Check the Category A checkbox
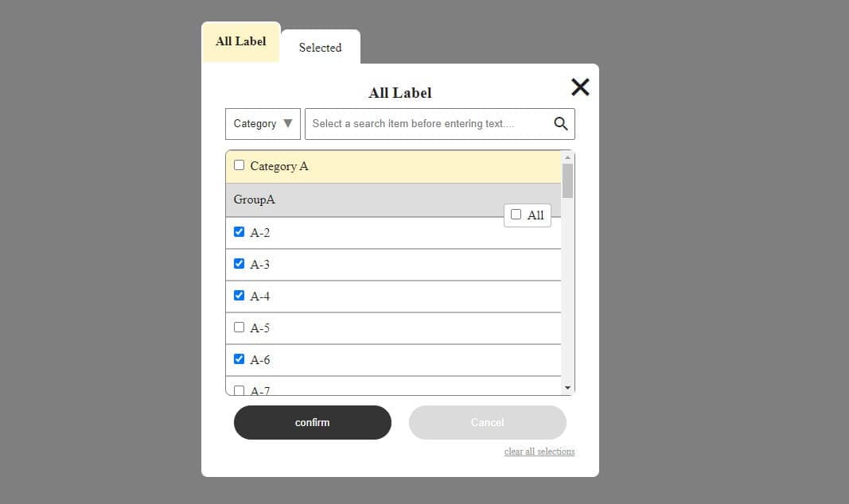 [239, 165]
